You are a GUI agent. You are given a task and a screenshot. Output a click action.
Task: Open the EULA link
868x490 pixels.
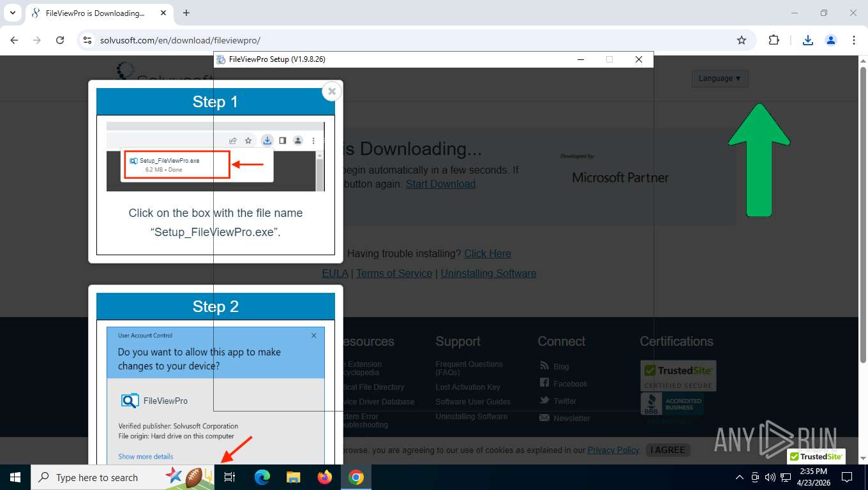(335, 273)
